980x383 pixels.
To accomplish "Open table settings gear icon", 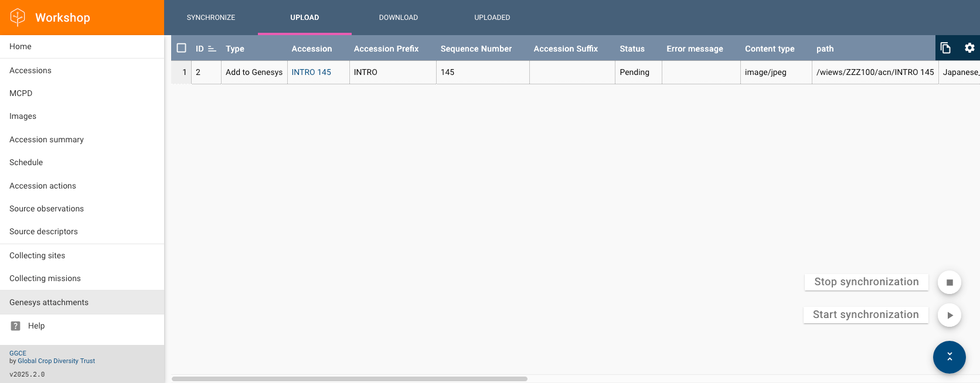I will pyautogui.click(x=969, y=48).
